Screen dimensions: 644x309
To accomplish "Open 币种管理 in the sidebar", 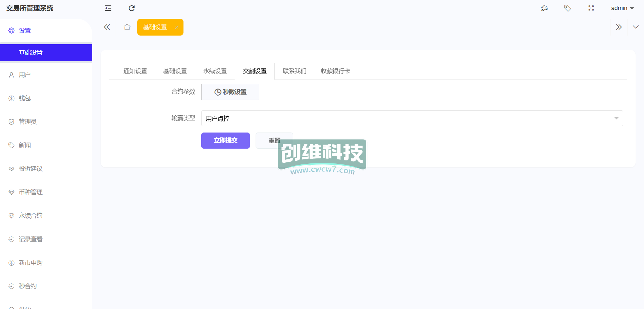I will click(31, 192).
